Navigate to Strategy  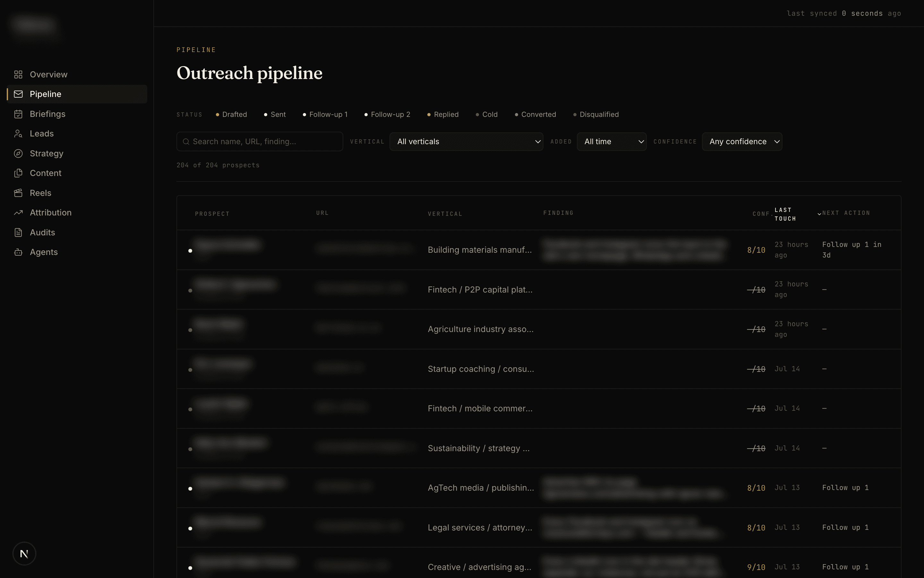77,153
